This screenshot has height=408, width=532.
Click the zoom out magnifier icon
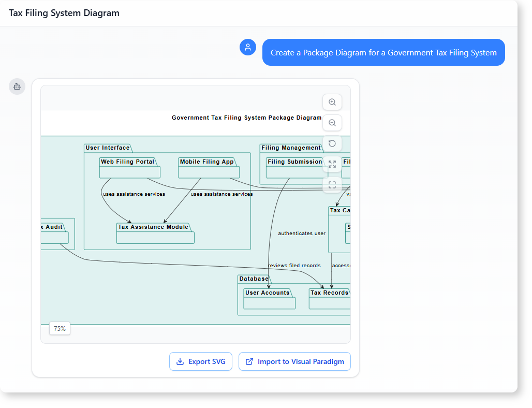332,123
